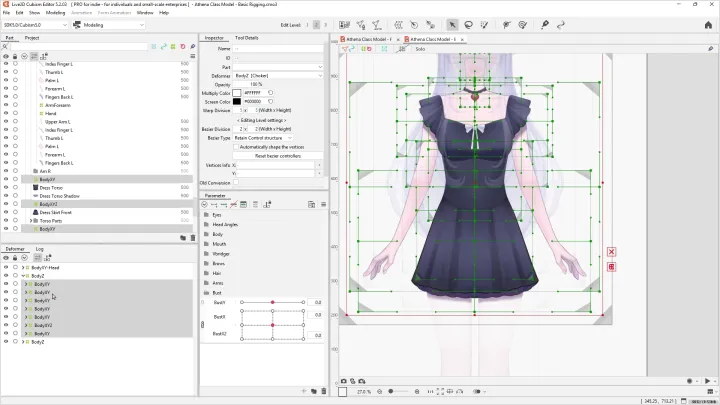The image size is (720, 405).
Task: Open the Deformer dropdown showing BodyZ
Action: [278, 76]
